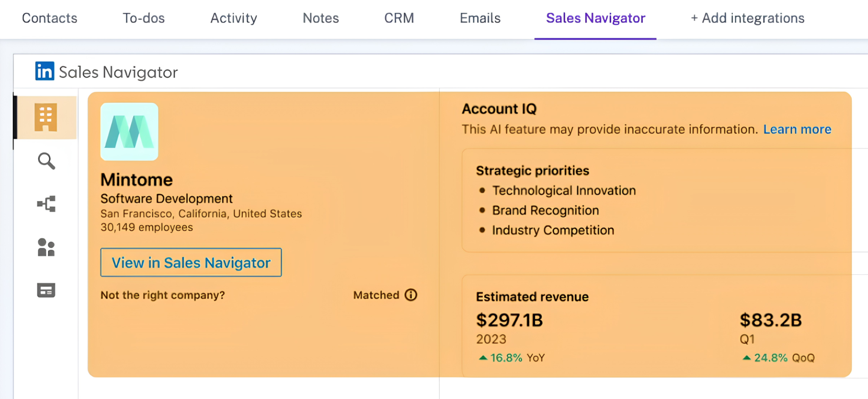Screen dimensions: 868x399
Task: Open the org chart sidebar icon
Action: (x=46, y=204)
